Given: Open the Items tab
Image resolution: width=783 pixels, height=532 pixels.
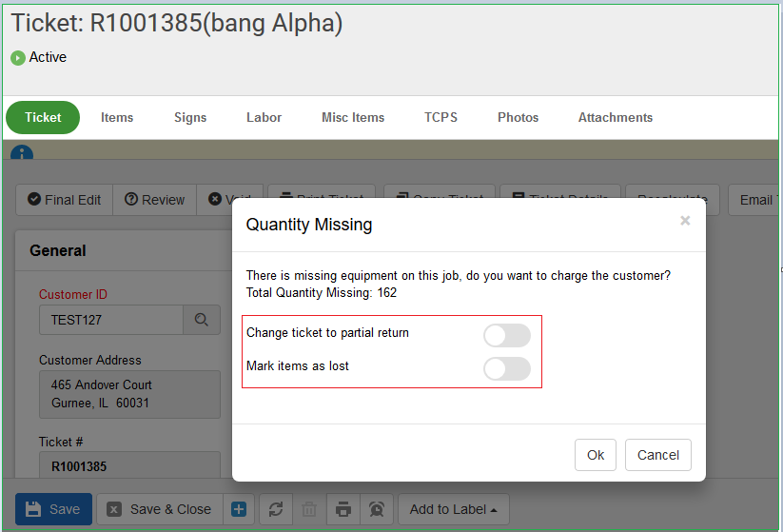Looking at the screenshot, I should (x=117, y=118).
